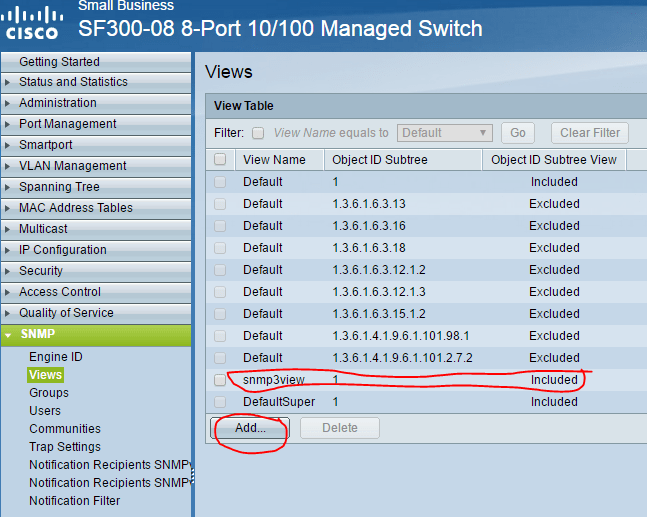Open the Communities page
647x517 pixels.
click(x=65, y=429)
